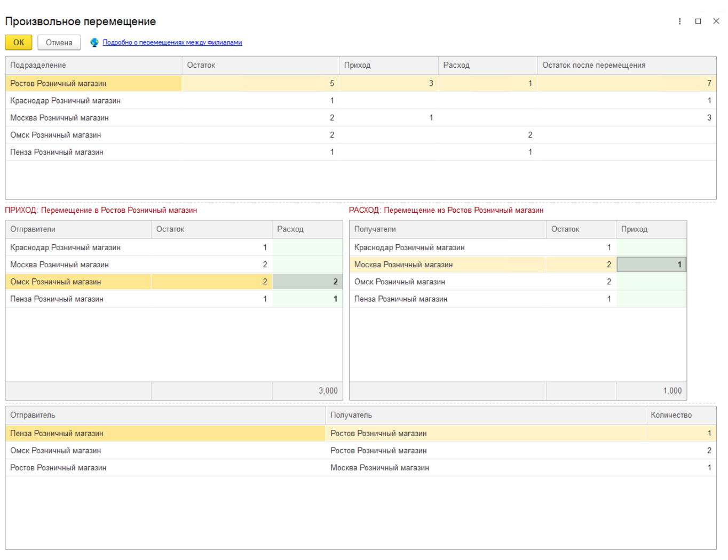Edit Приход cell for Краснодар recipient
The width and height of the screenshot is (728, 560).
point(652,247)
